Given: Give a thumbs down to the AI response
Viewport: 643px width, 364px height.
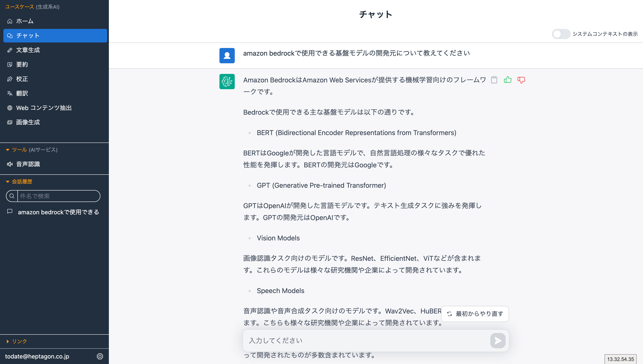Looking at the screenshot, I should tap(521, 80).
